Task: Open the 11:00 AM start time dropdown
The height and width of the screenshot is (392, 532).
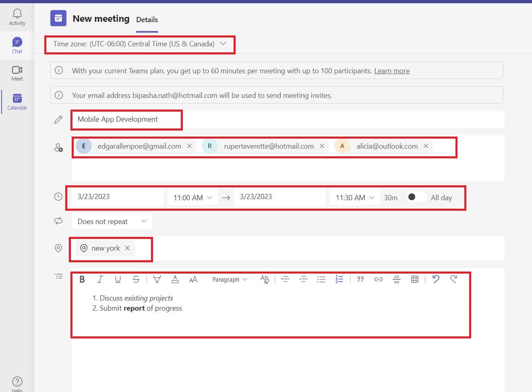Action: [x=193, y=197]
